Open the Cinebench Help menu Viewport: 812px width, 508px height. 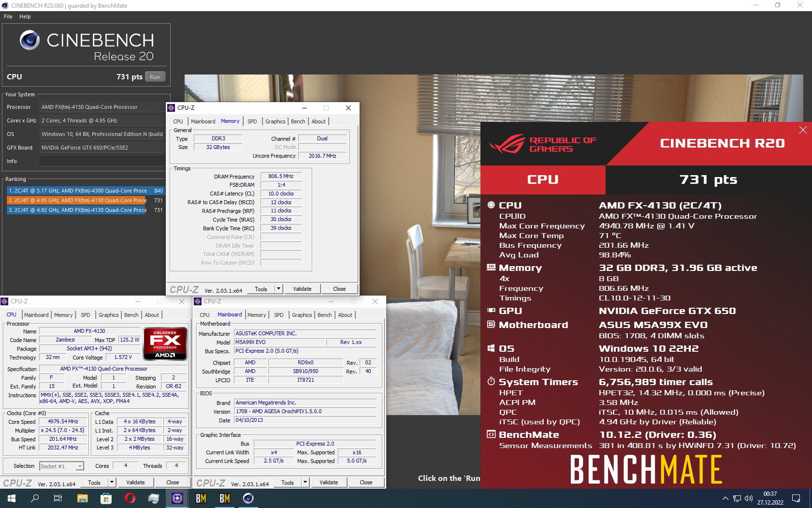click(x=25, y=16)
